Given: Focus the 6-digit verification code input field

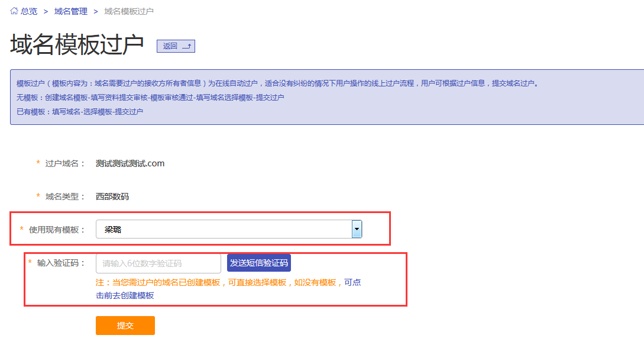Looking at the screenshot, I should (x=158, y=263).
